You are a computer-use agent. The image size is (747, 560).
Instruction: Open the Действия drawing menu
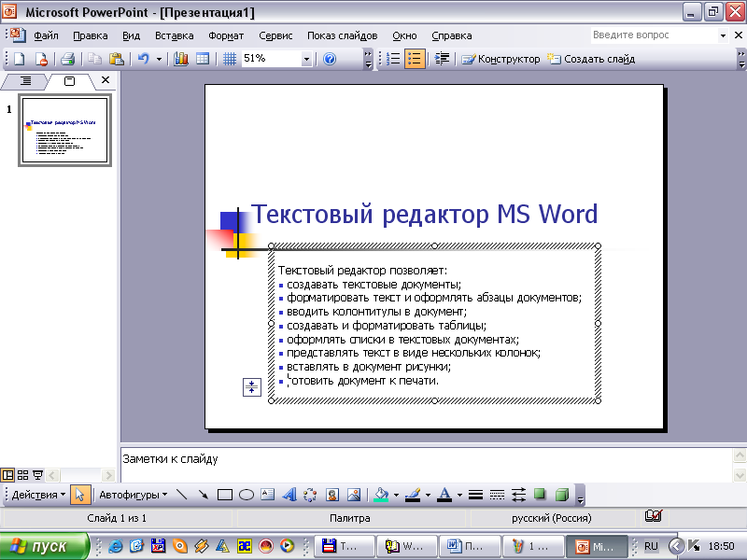pyautogui.click(x=38, y=495)
